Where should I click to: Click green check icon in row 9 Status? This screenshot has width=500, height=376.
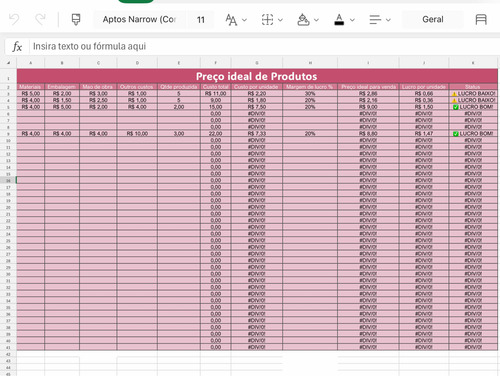pyautogui.click(x=456, y=134)
